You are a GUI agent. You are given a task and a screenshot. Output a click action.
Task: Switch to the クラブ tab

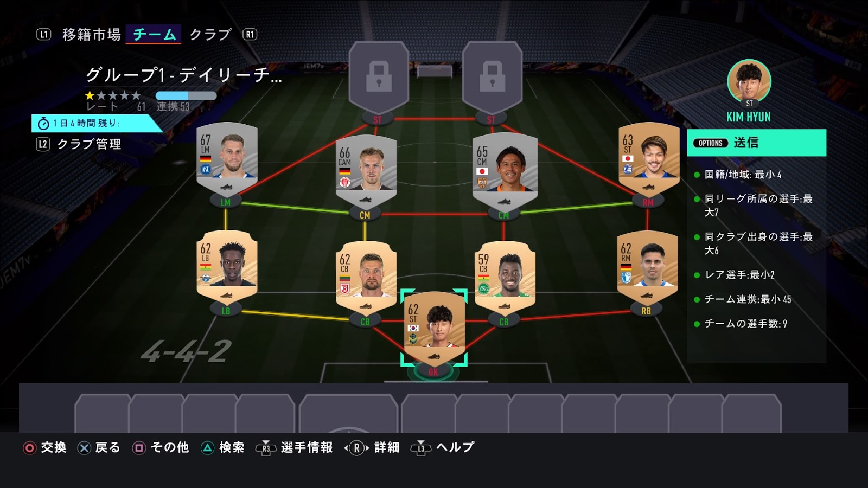click(210, 35)
